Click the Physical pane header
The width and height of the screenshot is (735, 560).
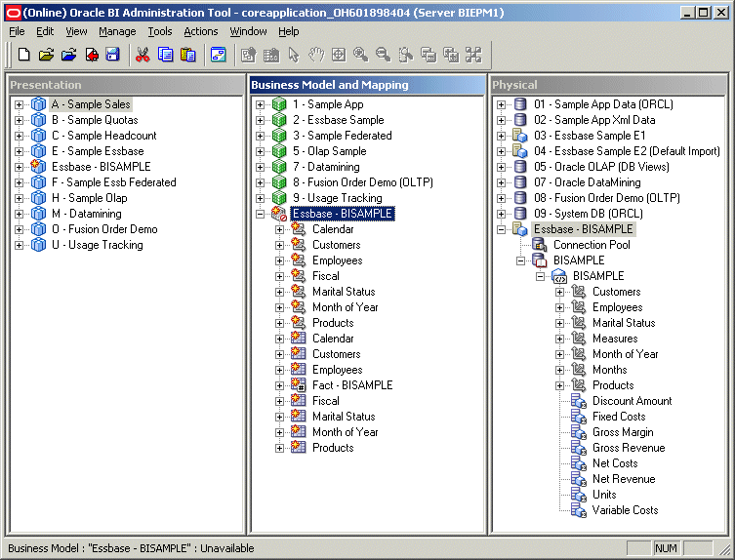pos(608,85)
